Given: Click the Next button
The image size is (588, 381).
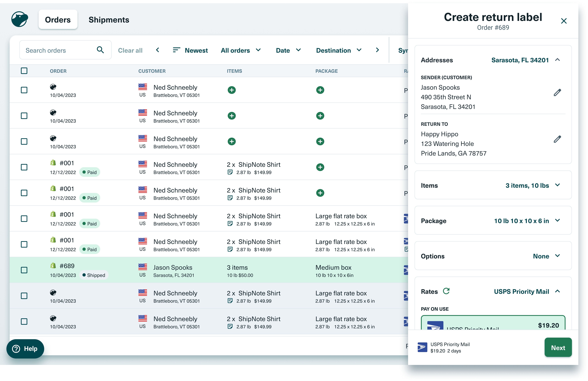Looking at the screenshot, I should tap(558, 347).
